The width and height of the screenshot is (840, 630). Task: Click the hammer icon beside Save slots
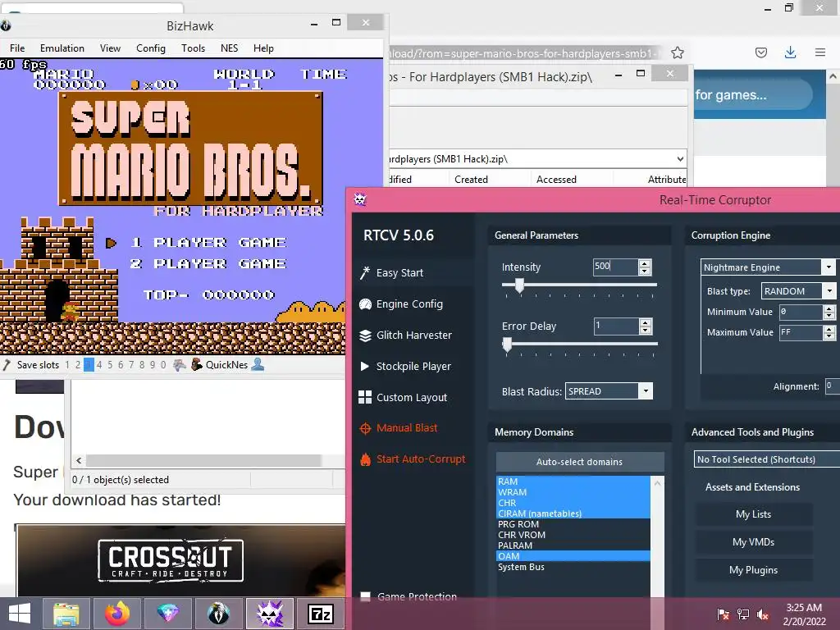click(x=7, y=365)
